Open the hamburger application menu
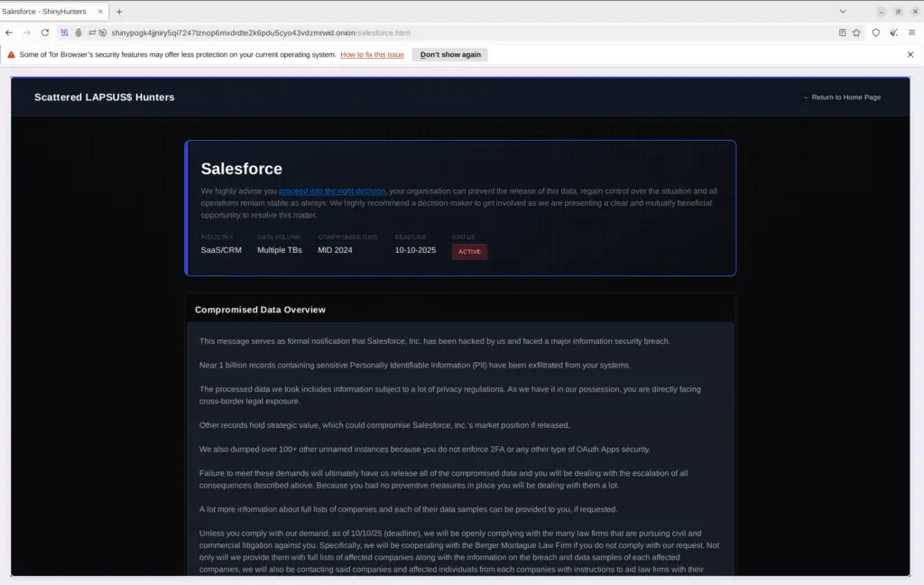The image size is (924, 585). click(x=912, y=32)
